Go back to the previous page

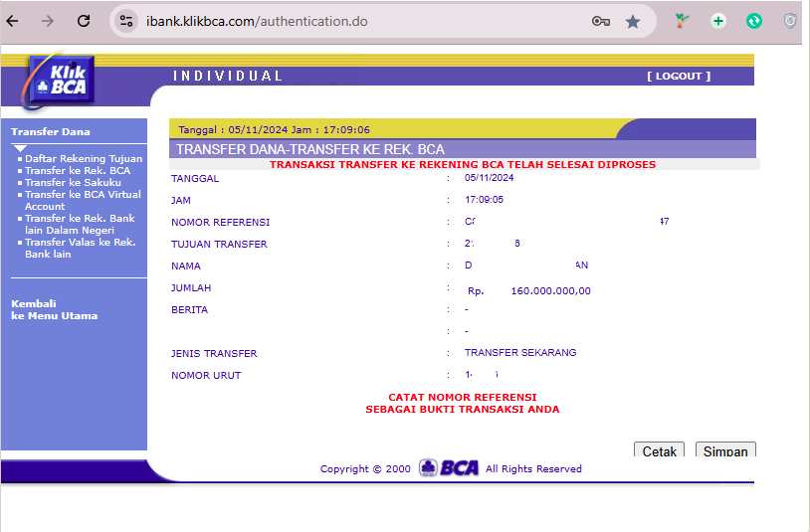tap(12, 21)
